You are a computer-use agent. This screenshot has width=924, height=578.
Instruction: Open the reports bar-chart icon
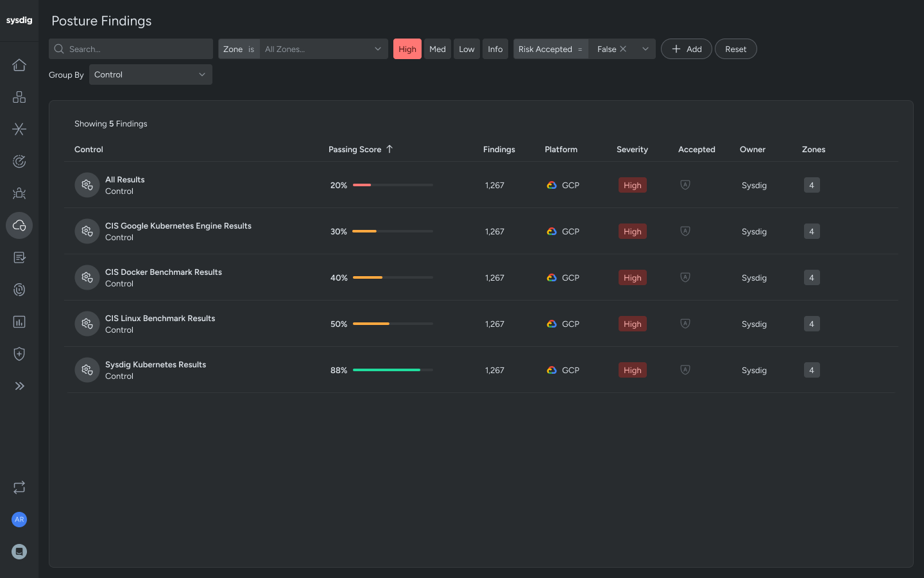tap(19, 322)
